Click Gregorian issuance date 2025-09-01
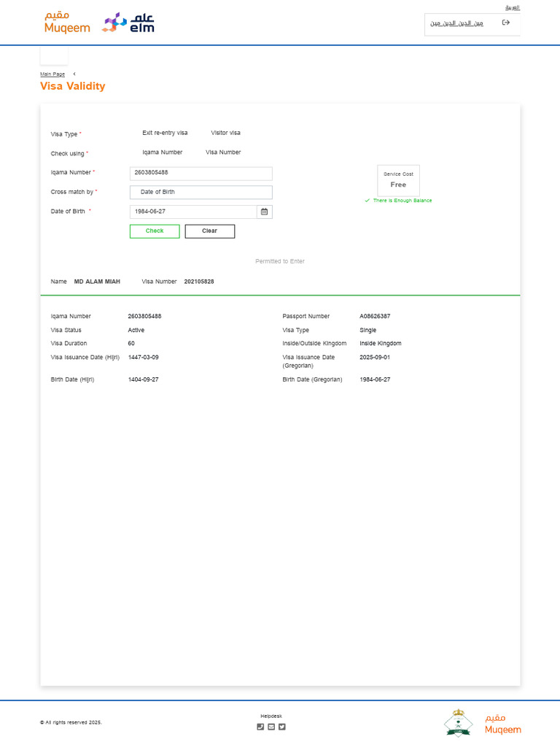The height and width of the screenshot is (747, 560). 375,357
